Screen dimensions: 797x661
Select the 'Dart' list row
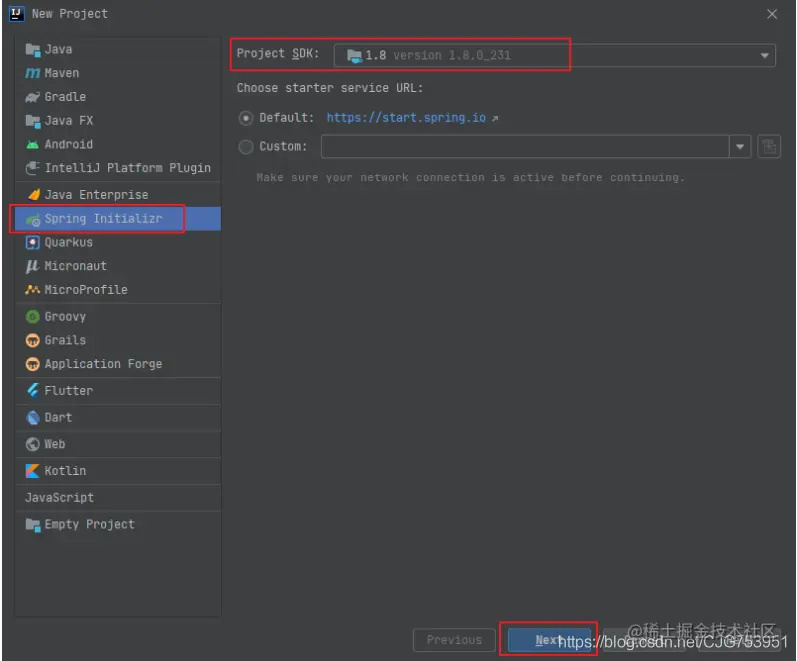pos(118,417)
